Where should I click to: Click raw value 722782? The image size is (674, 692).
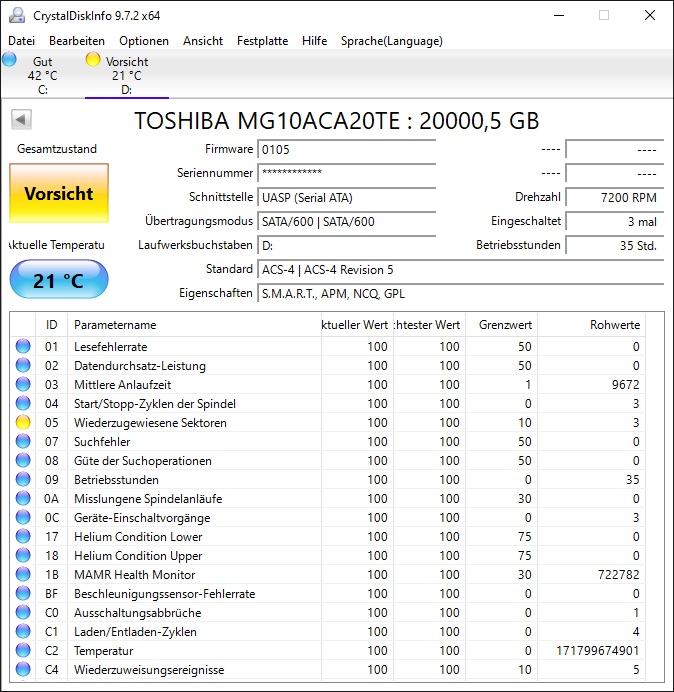point(618,575)
